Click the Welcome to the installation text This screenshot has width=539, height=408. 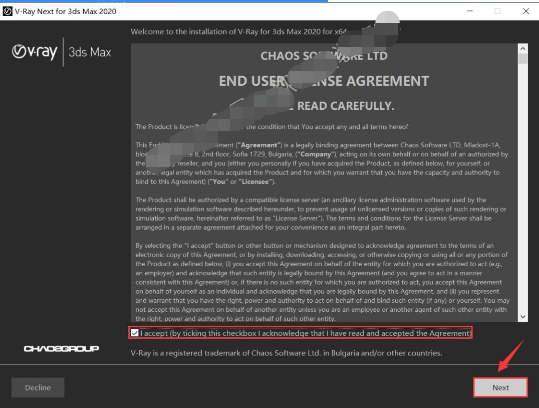pos(239,32)
